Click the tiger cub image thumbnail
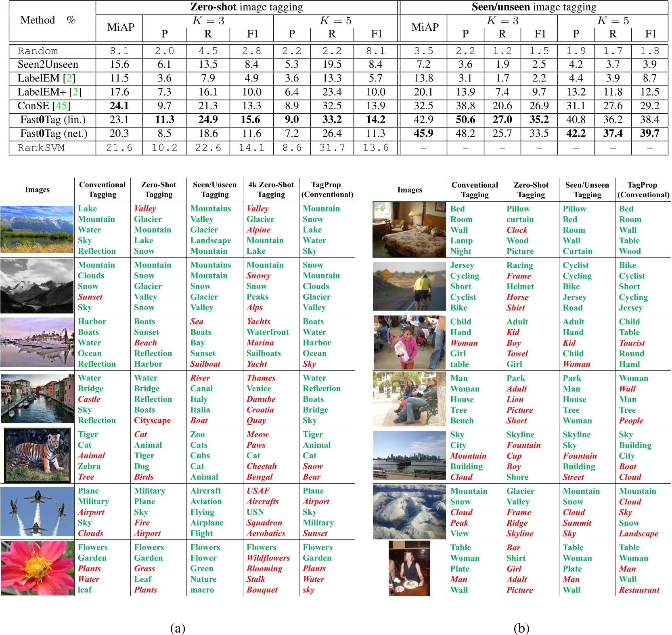 click(37, 455)
